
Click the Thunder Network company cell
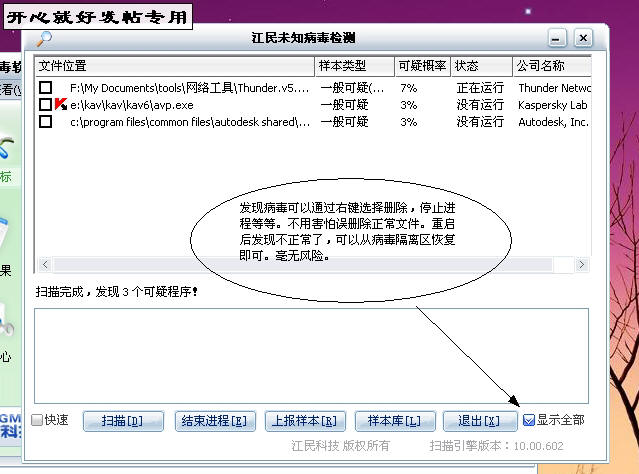(554, 88)
